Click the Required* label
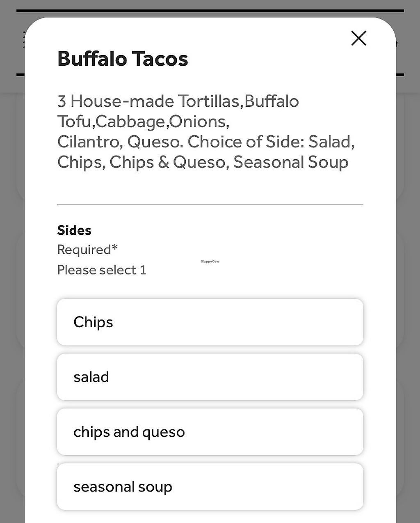Viewport: 420px width, 523px height. pyautogui.click(x=87, y=250)
